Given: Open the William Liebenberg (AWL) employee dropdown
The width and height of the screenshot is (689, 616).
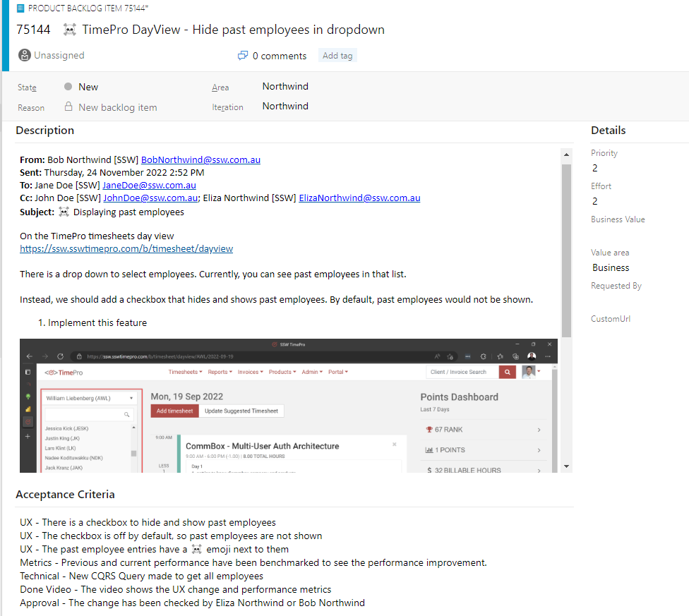Looking at the screenshot, I should click(x=91, y=398).
